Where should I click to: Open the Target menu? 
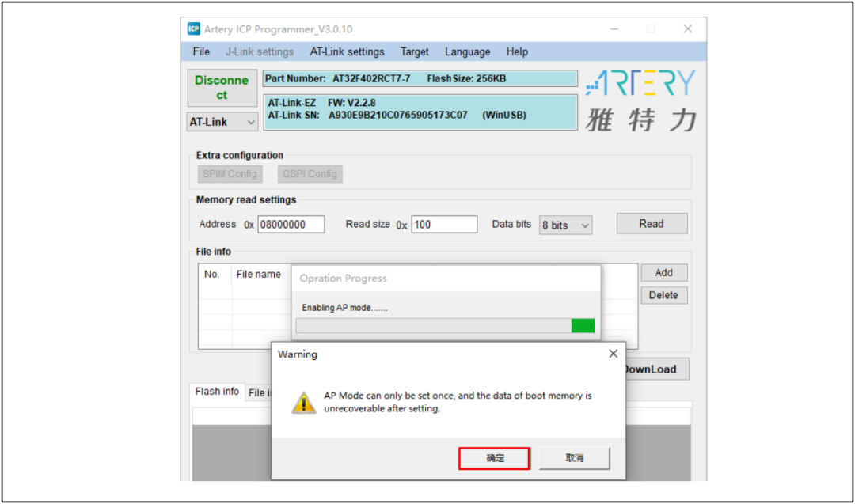click(414, 51)
